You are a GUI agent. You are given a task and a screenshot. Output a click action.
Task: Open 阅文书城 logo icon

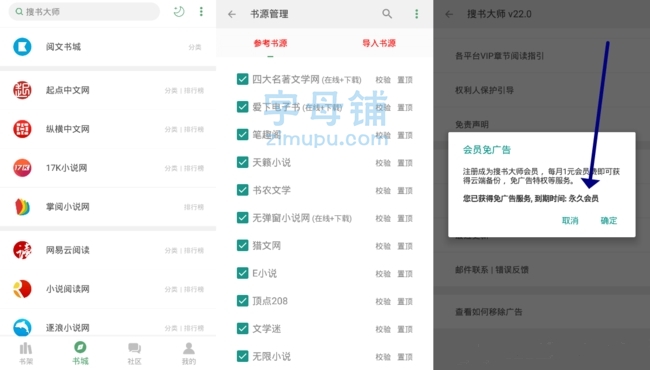22,47
